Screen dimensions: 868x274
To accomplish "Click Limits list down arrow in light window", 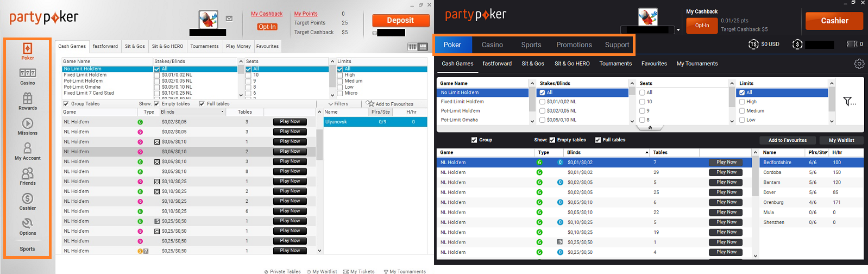I will 332,95.
